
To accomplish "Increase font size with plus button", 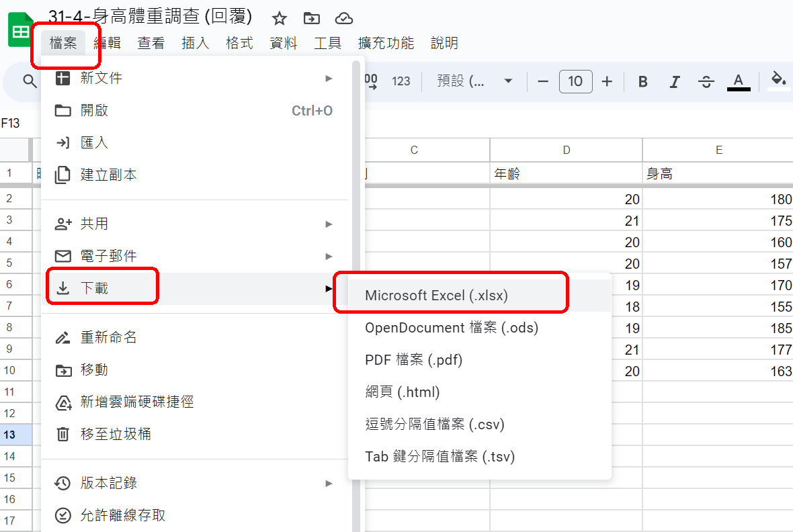I will click(607, 82).
